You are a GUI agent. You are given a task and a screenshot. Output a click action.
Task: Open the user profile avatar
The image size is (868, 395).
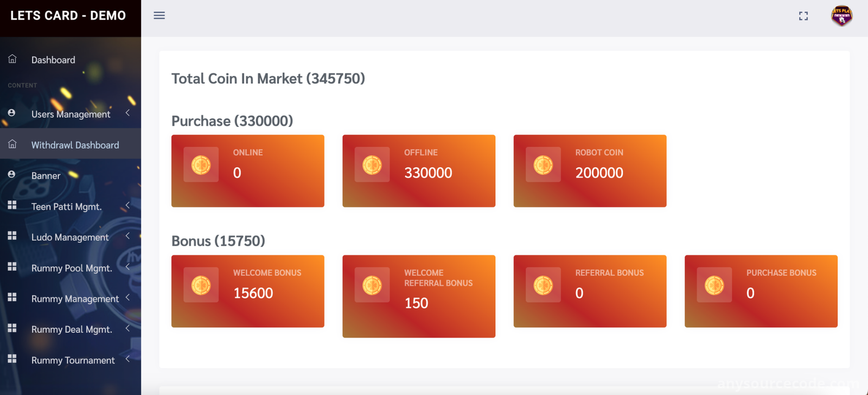(841, 16)
